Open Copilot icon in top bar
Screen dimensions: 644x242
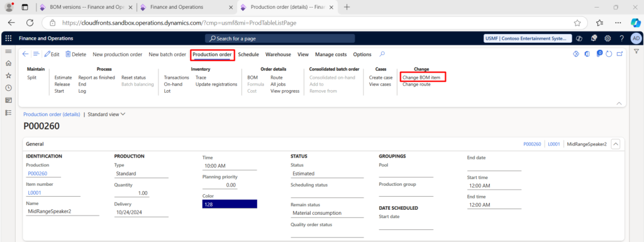point(579,38)
